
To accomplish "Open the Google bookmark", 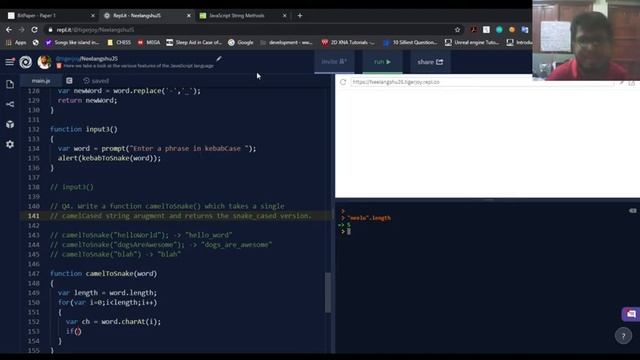I will point(241,42).
